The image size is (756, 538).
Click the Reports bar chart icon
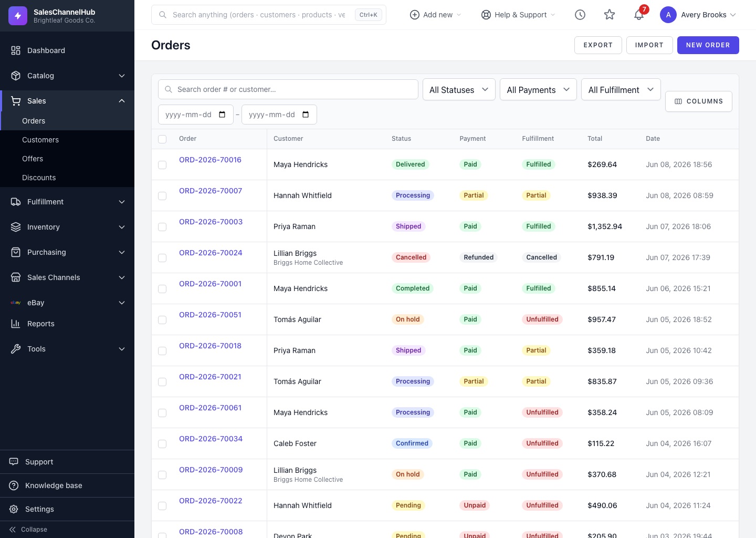(16, 324)
